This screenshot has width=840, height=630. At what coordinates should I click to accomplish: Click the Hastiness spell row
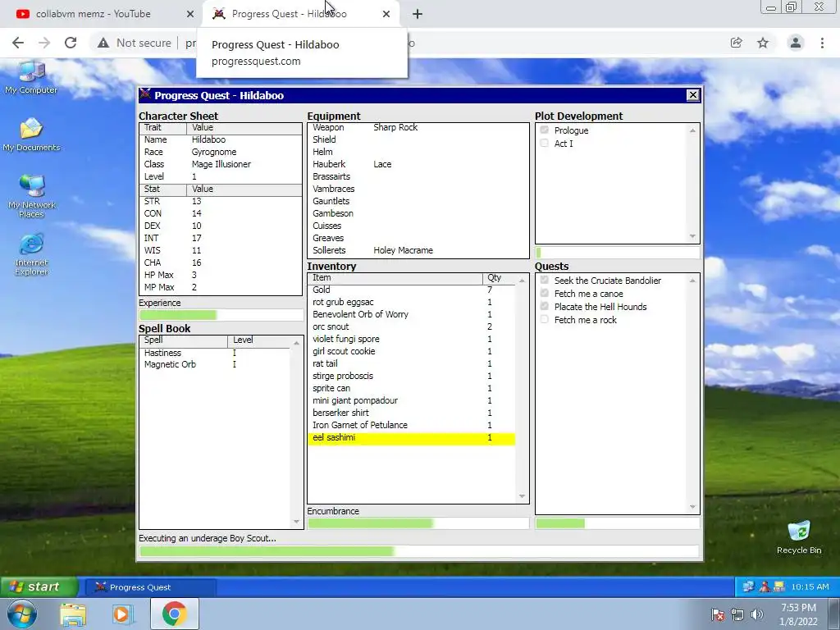coord(216,353)
